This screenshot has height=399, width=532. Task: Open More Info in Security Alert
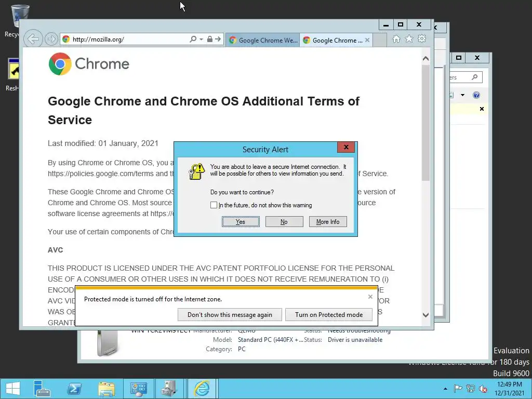pos(328,221)
